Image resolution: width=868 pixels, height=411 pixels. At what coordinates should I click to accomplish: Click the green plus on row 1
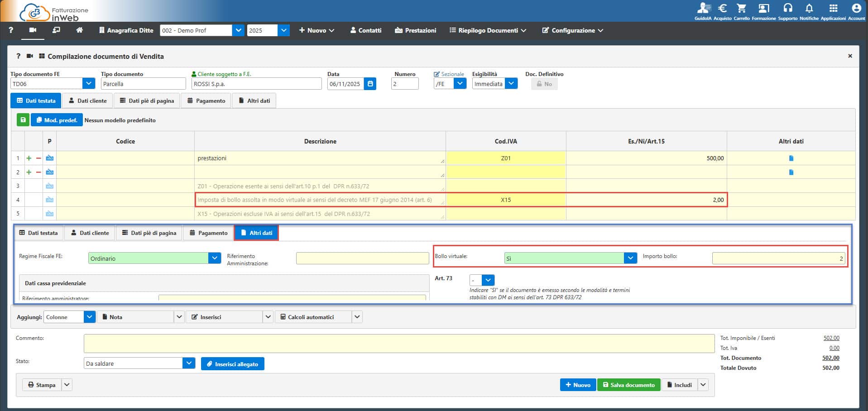pyautogui.click(x=29, y=158)
